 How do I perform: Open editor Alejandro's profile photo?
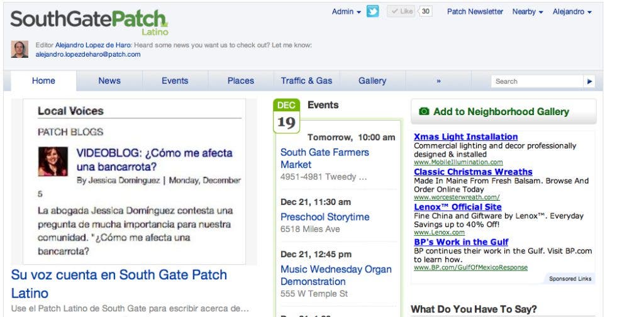pyautogui.click(x=19, y=50)
